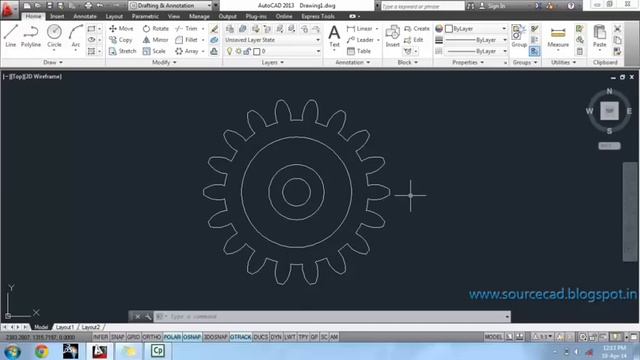Click the Array tool
This screenshot has height=360, width=640.
[x=187, y=51]
